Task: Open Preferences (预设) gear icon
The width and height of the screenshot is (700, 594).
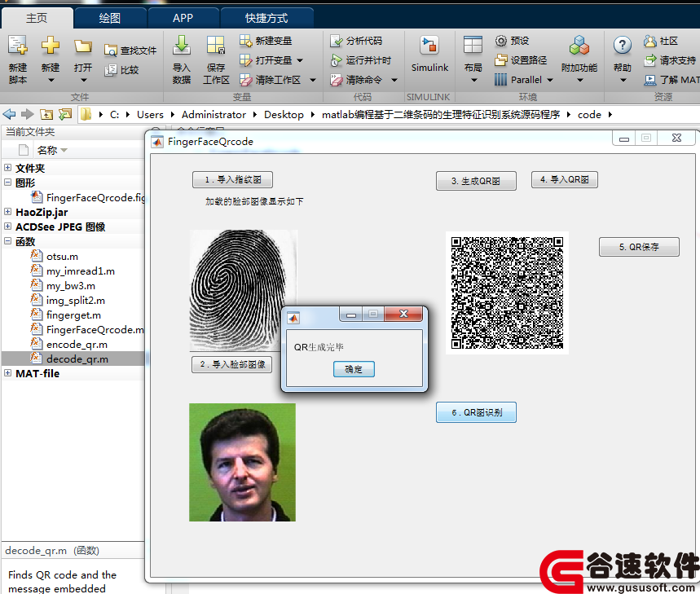Action: point(501,41)
